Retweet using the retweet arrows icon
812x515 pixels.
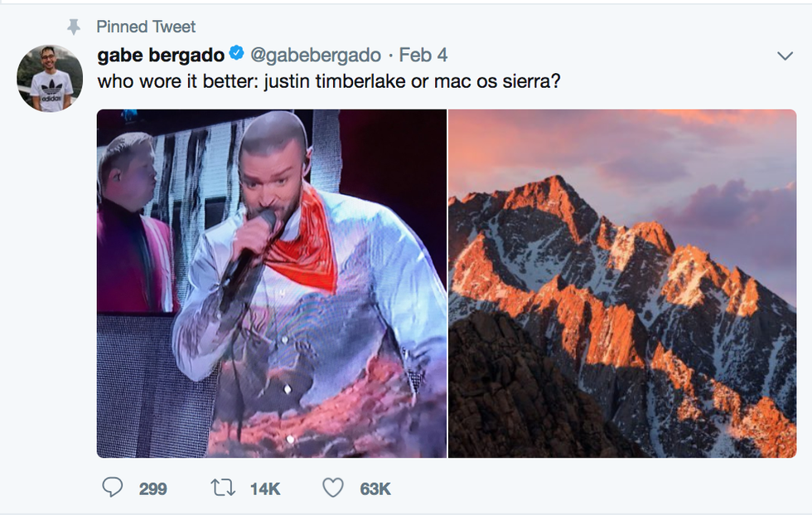pos(223,488)
